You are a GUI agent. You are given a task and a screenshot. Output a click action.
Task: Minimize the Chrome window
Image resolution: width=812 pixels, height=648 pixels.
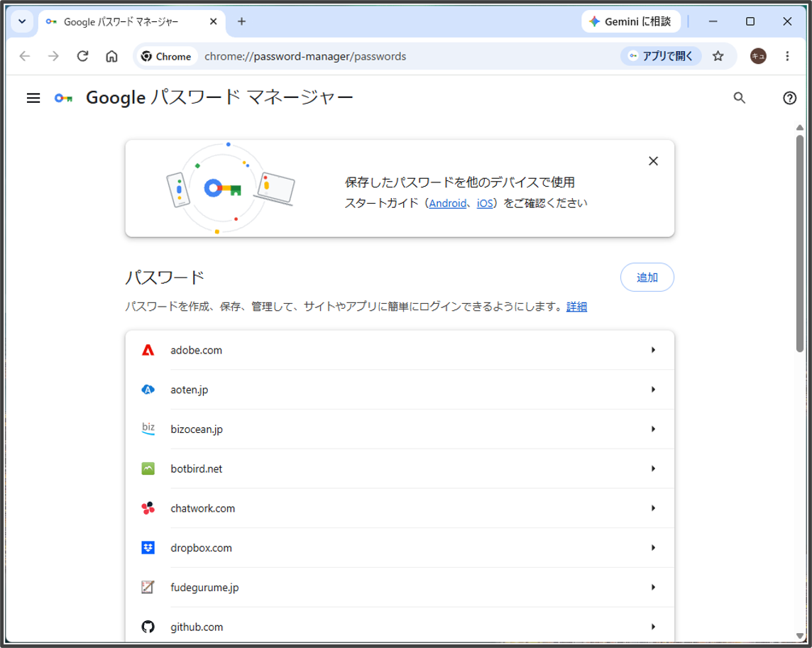pos(713,21)
